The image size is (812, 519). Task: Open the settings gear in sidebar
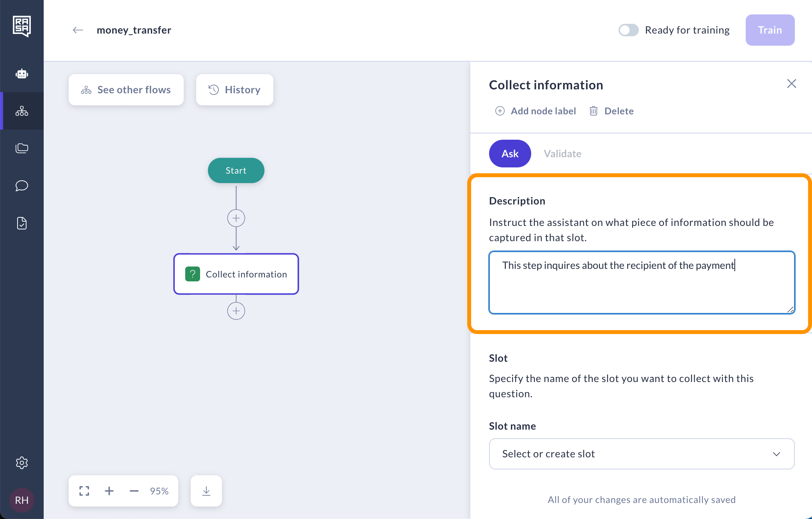22,463
